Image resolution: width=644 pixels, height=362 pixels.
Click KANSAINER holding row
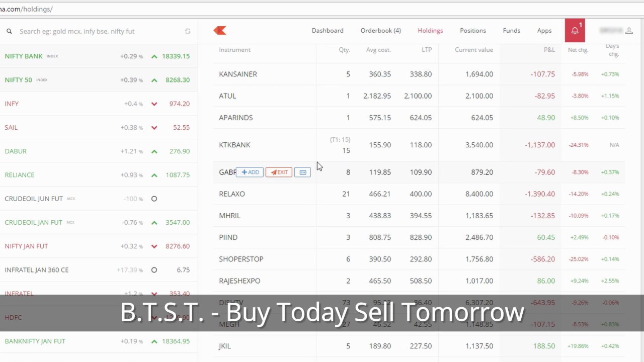419,74
